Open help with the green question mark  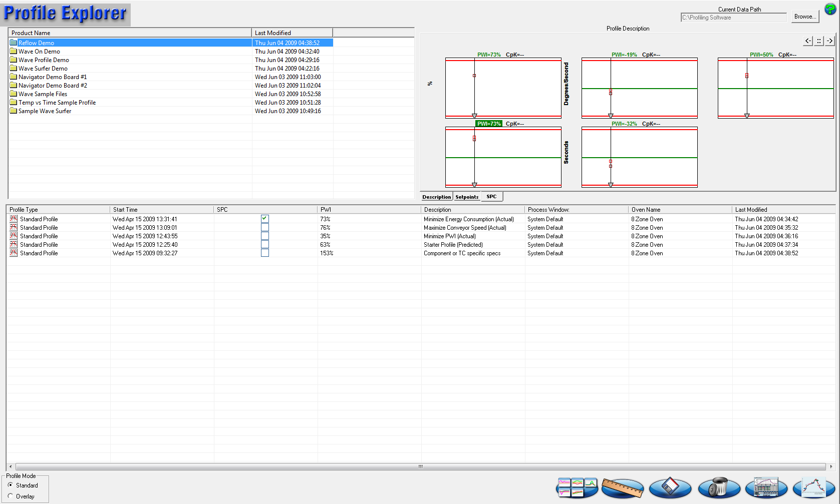click(830, 9)
